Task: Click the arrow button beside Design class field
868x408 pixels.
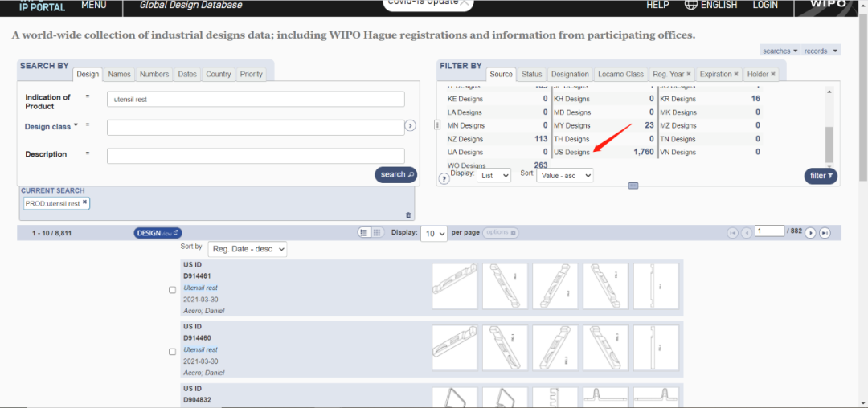Action: [x=410, y=126]
